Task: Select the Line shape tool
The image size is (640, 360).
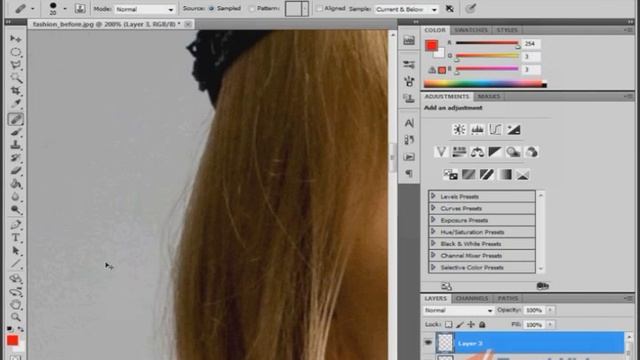Action: 16,264
